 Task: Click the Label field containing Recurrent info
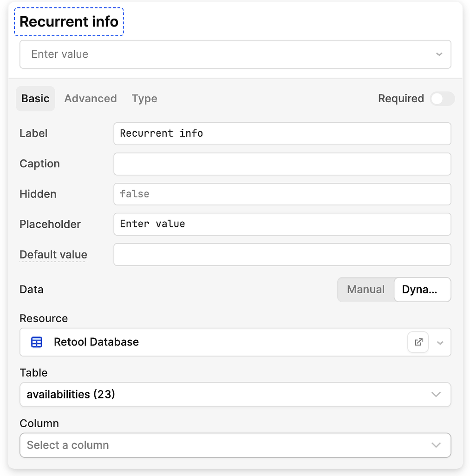(282, 133)
